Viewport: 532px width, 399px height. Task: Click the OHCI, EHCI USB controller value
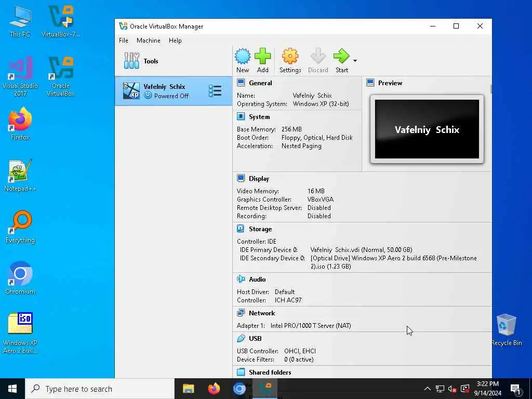(x=300, y=351)
